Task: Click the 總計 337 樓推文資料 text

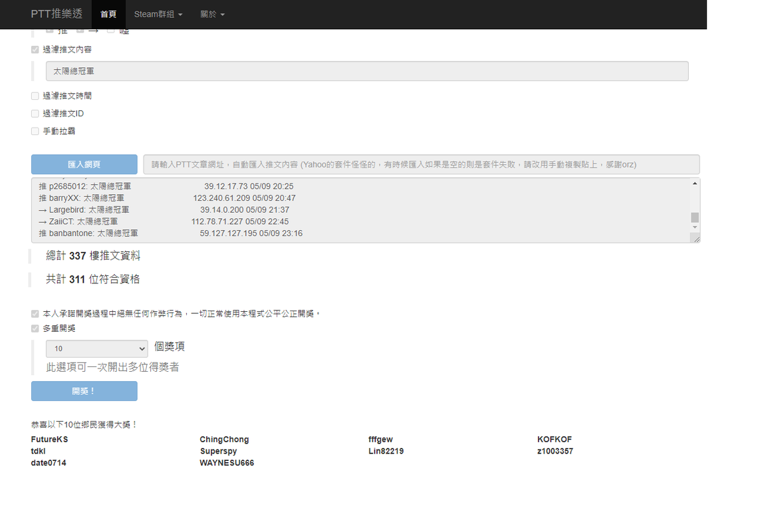Action: pos(93,256)
